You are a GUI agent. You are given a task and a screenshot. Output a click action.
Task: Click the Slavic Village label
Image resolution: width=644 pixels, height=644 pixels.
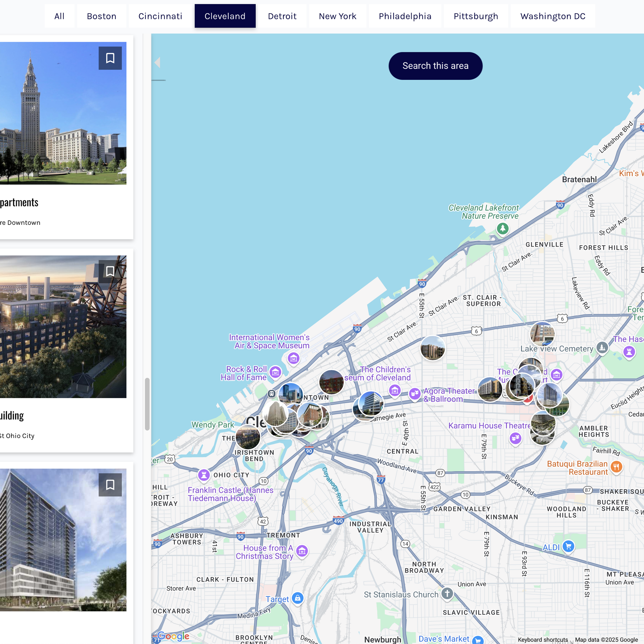pyautogui.click(x=471, y=612)
